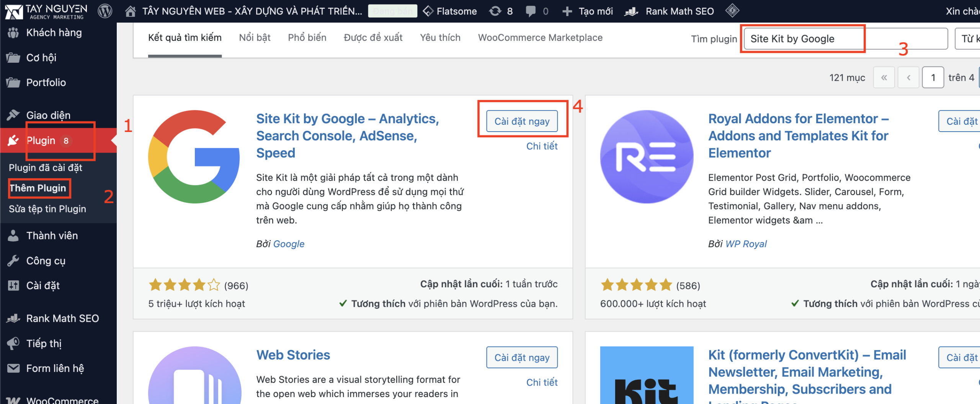Image resolution: width=980 pixels, height=404 pixels.
Task: Open the Tạo mới menu
Action: pyautogui.click(x=588, y=11)
